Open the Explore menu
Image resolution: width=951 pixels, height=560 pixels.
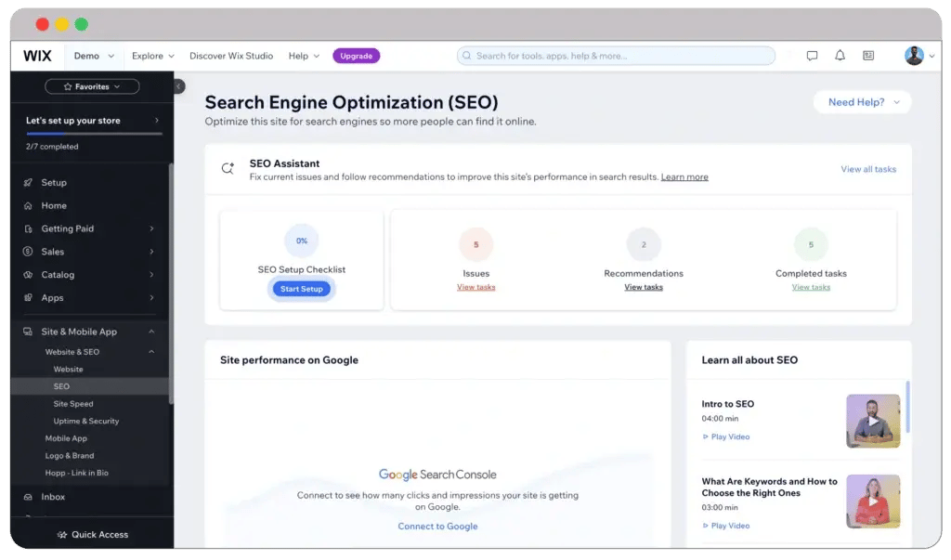[153, 56]
